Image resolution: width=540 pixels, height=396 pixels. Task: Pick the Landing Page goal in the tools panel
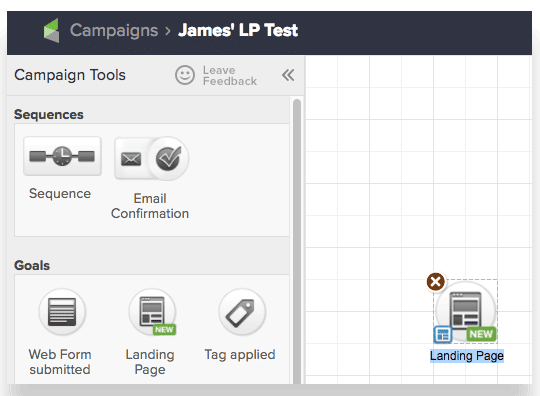(152, 312)
